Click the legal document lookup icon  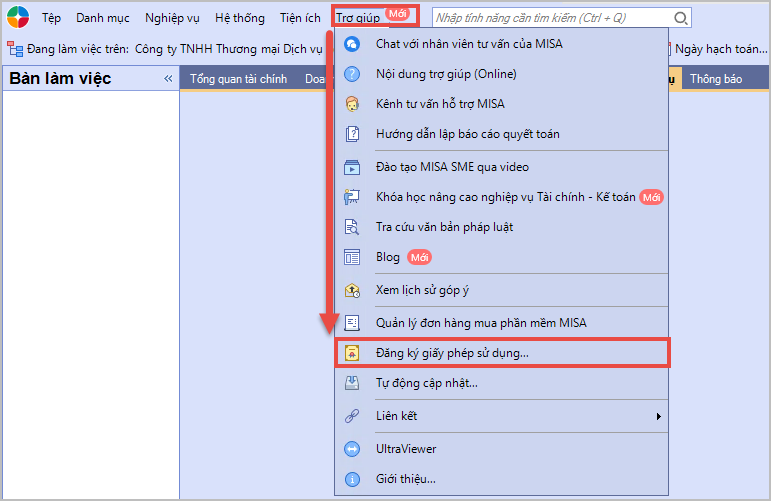[x=352, y=227]
